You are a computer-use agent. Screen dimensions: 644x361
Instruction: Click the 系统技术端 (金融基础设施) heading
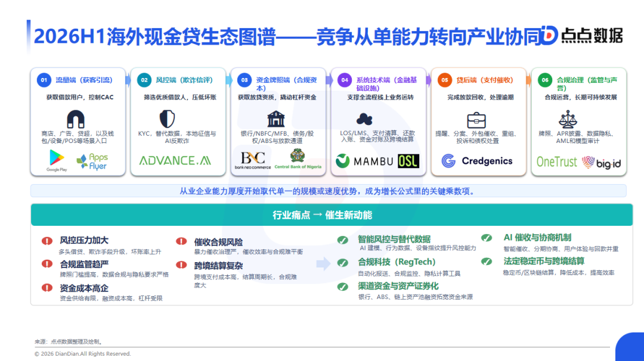[387, 84]
